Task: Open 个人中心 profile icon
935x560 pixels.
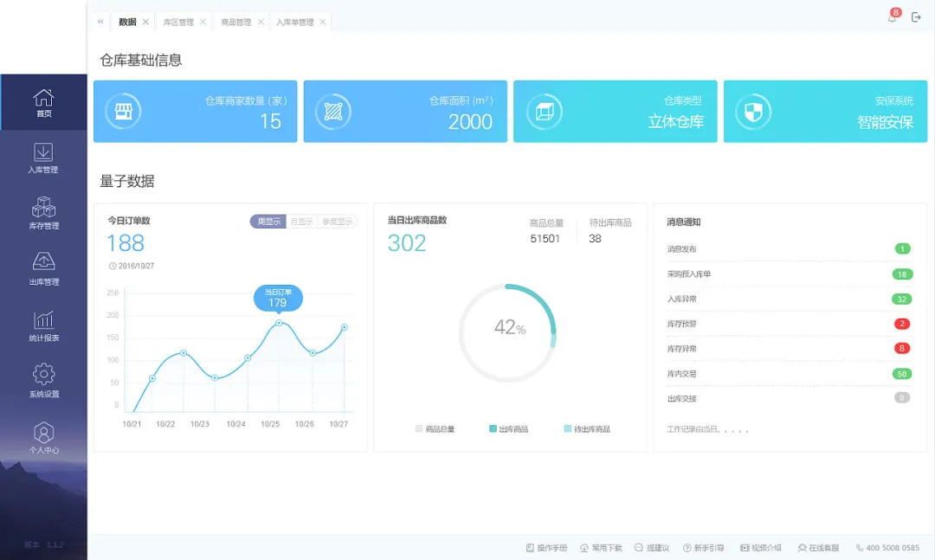Action: 43,432
